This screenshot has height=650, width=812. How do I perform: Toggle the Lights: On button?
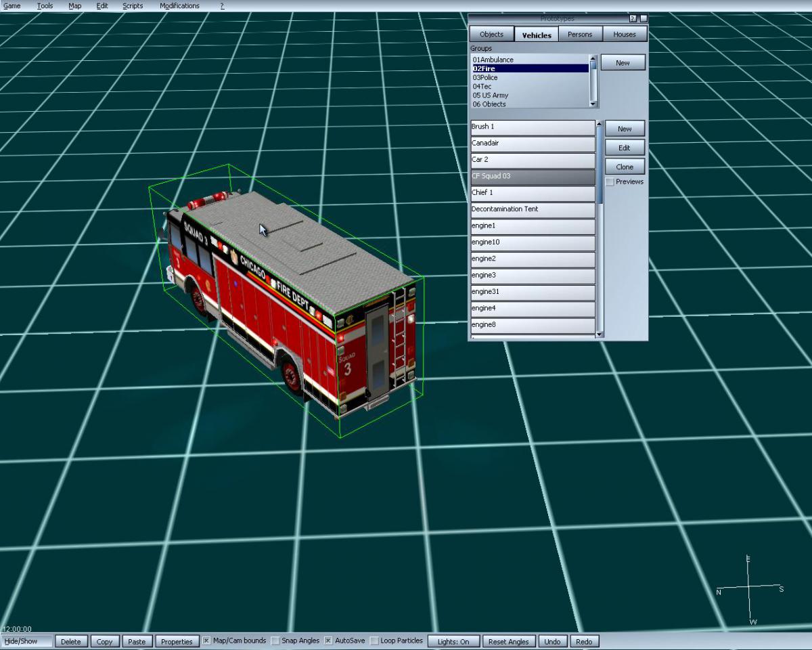[453, 642]
